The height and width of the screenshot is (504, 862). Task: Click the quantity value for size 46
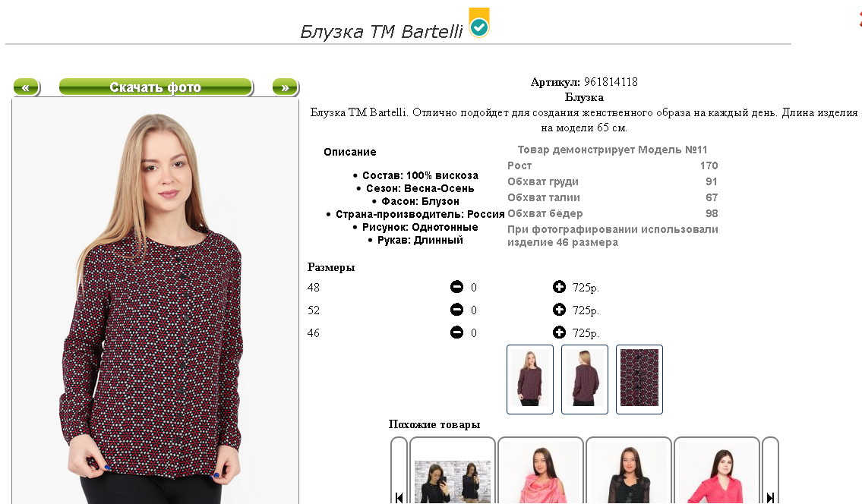click(x=474, y=333)
